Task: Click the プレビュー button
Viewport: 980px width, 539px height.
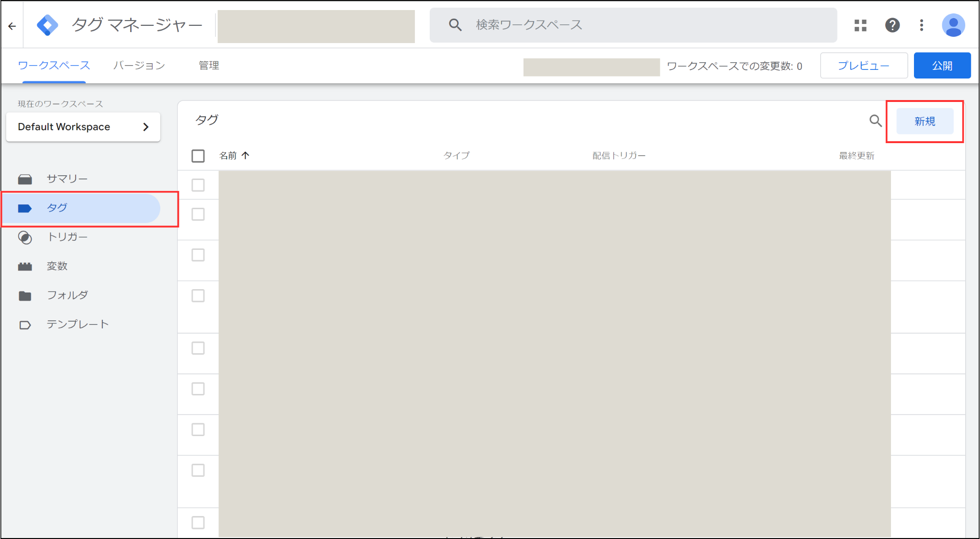Action: tap(864, 66)
